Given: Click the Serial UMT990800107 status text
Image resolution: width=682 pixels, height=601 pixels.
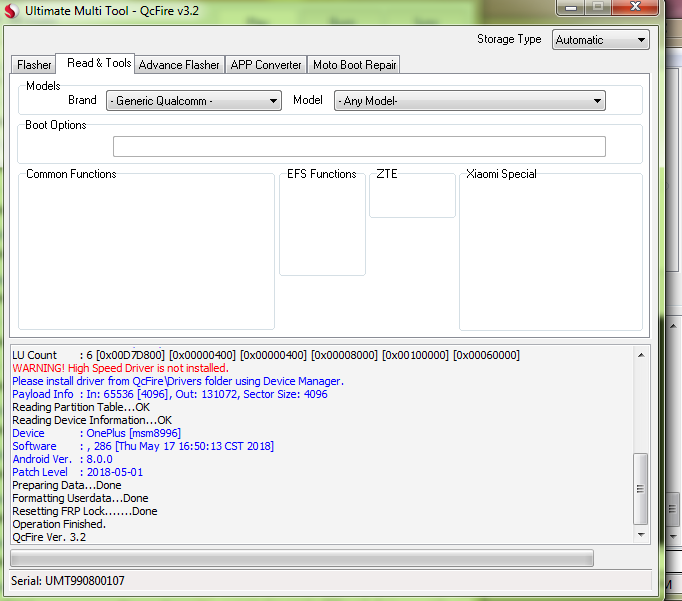Looking at the screenshot, I should (x=68, y=581).
